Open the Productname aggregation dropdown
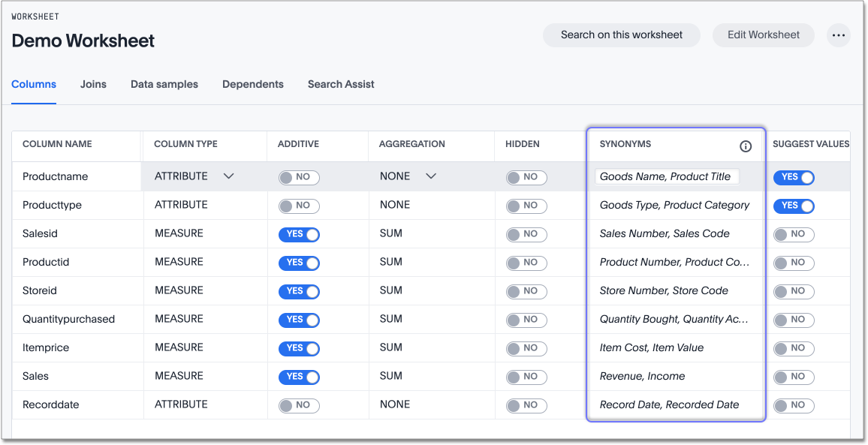The image size is (868, 445). point(430,176)
